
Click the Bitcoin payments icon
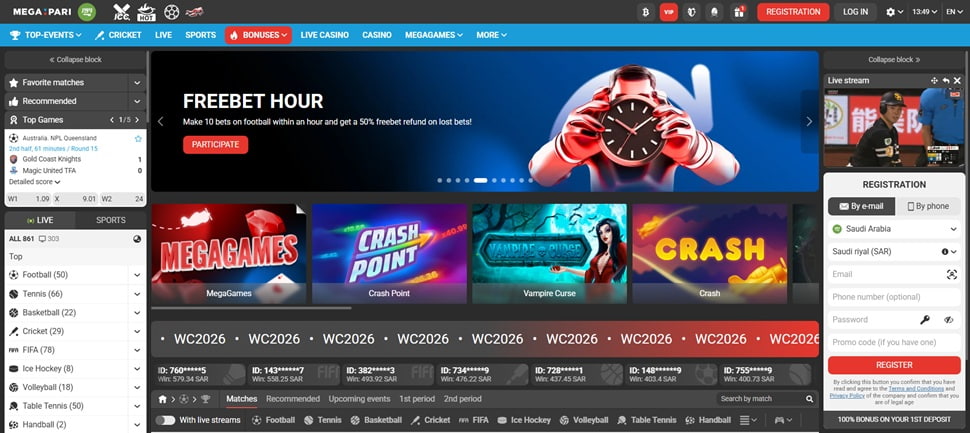[x=645, y=12]
